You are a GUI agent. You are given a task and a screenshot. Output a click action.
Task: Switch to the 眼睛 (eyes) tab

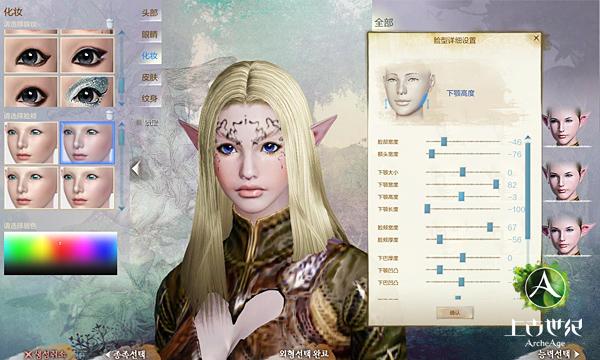coord(150,35)
